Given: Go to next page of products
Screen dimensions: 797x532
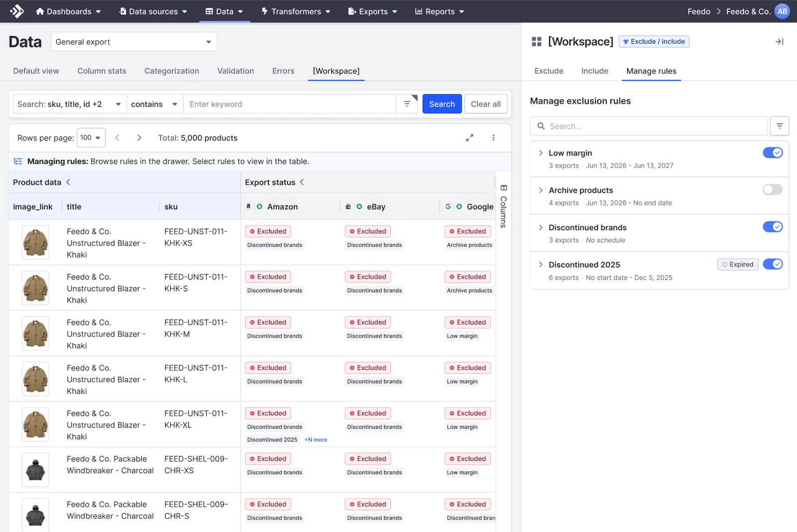Looking at the screenshot, I should tap(139, 138).
